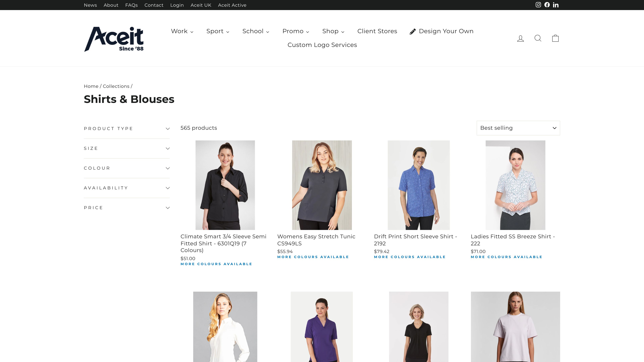Expand the PRICE filter
This screenshot has height=362, width=644.
127,208
